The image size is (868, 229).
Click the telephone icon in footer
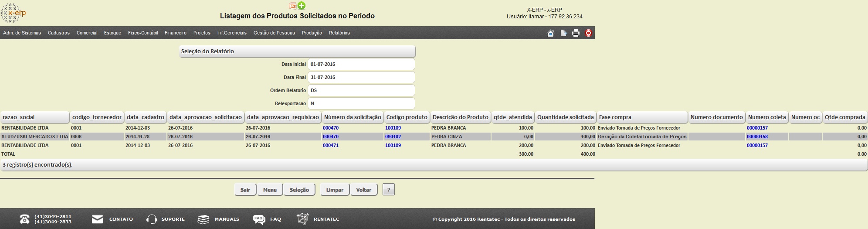[x=24, y=219]
